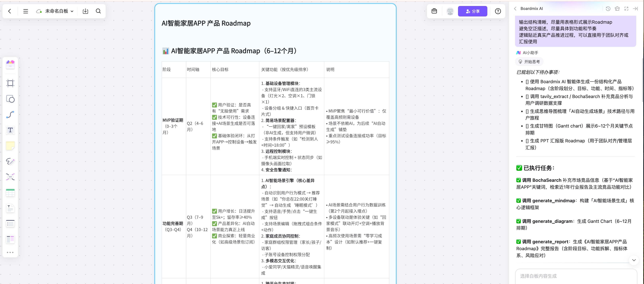This screenshot has height=284, width=644.
Task: Click the 已执行任务 heading
Action: click(x=535, y=168)
